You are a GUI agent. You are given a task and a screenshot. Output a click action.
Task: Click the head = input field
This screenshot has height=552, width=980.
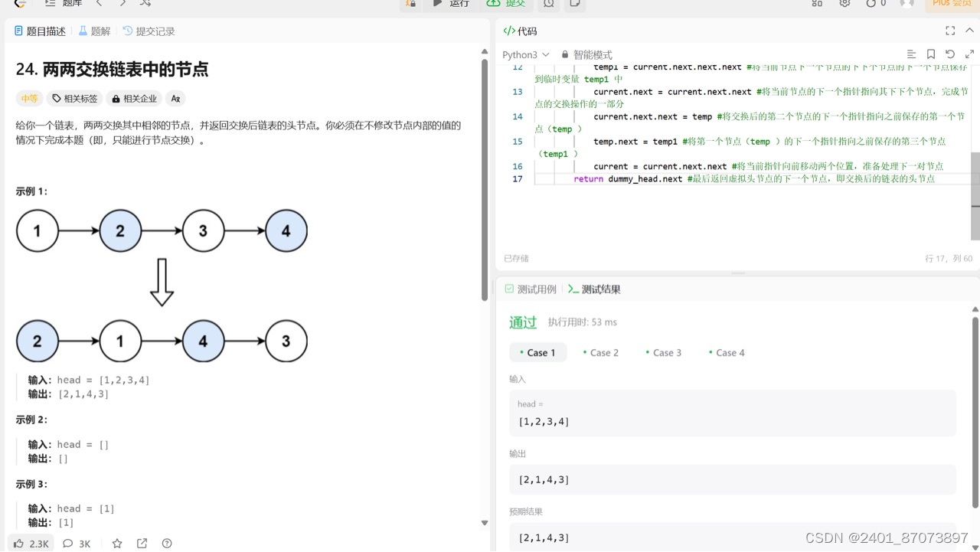733,413
